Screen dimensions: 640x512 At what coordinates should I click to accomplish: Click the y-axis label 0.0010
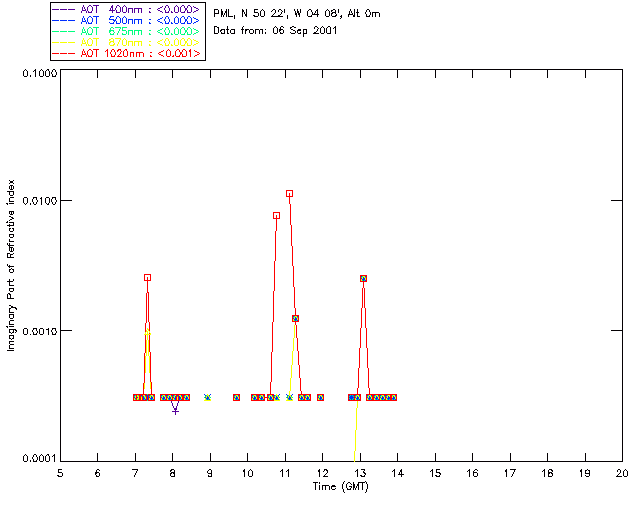[40, 331]
